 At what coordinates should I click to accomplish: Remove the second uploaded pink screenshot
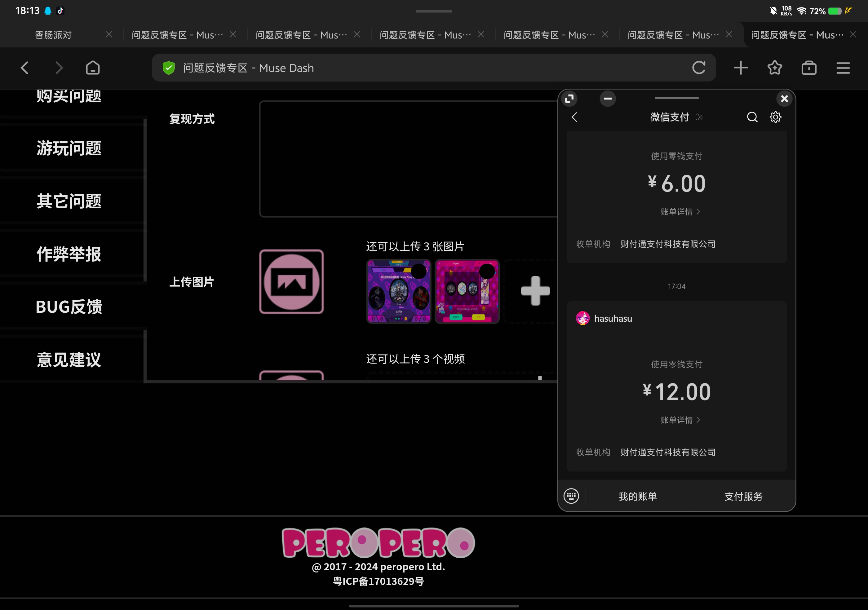pyautogui.click(x=487, y=271)
